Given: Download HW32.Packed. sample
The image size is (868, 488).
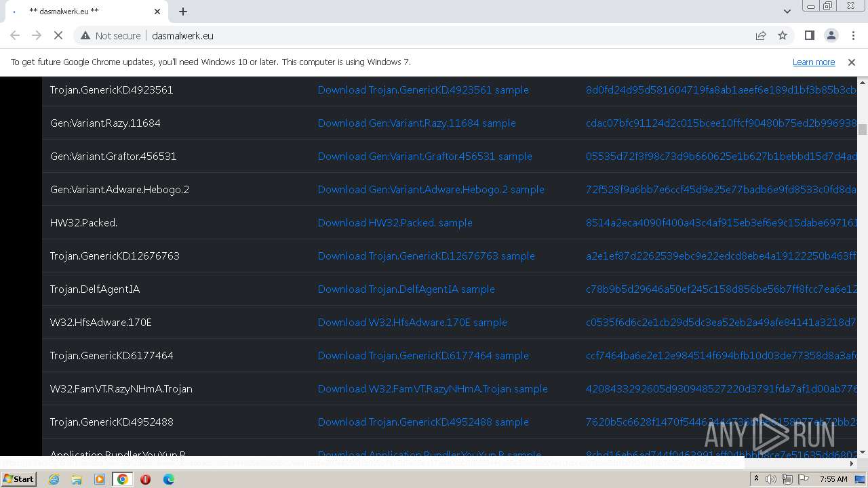Looking at the screenshot, I should click(x=395, y=222).
